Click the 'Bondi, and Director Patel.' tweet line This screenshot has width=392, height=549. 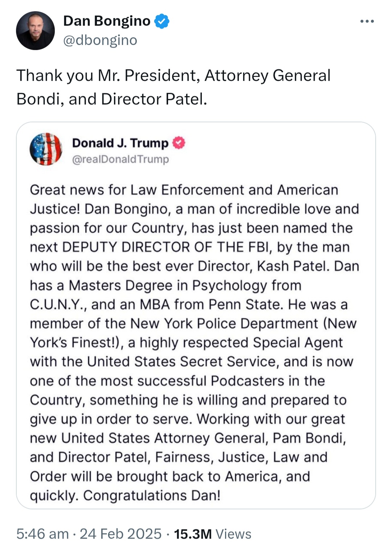112,99
